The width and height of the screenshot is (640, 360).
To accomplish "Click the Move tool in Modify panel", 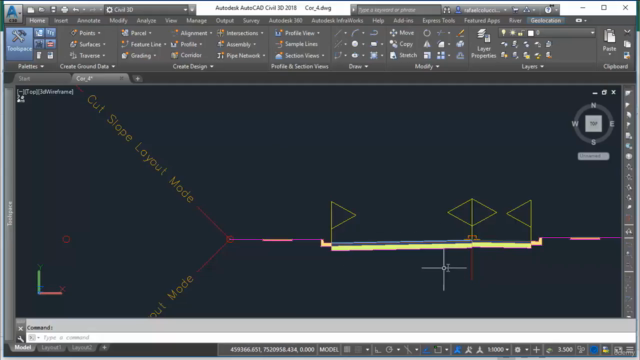I will tap(402, 33).
